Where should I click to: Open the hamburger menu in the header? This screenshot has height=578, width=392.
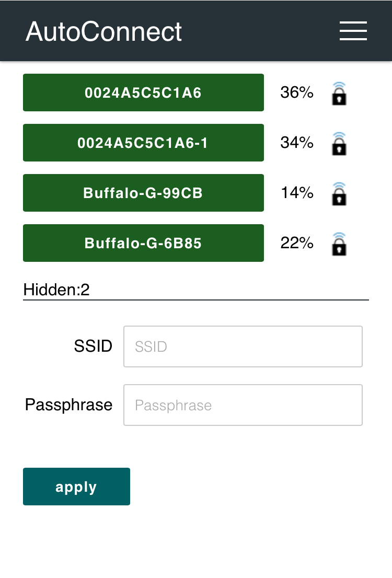coord(353,31)
